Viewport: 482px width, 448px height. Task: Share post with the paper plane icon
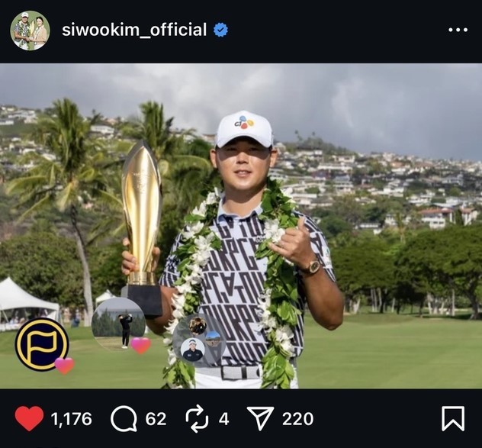(x=260, y=418)
